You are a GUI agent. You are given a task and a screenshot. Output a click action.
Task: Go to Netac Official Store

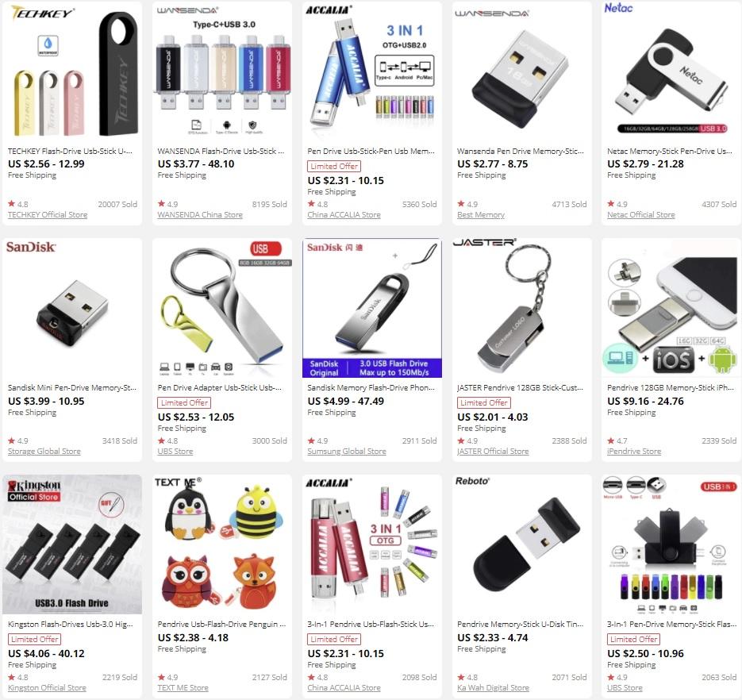coord(640,215)
